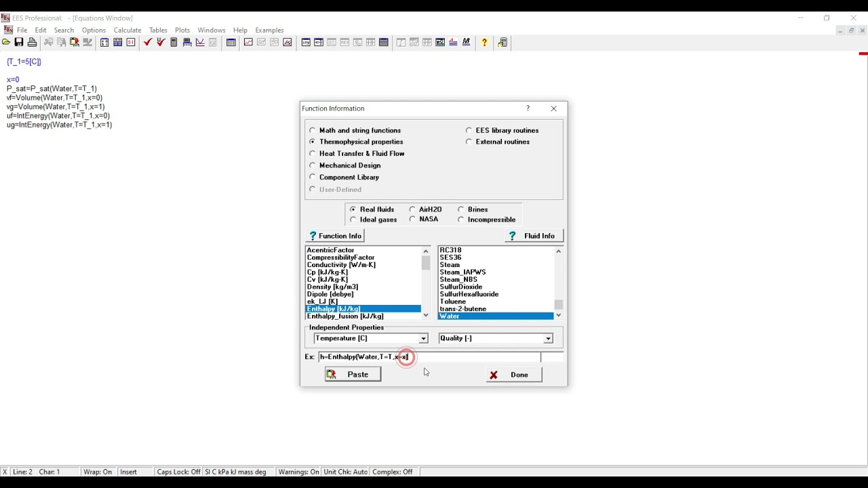Click Warnings: On in status bar
Viewport: 868px width, 488px height.
pos(298,472)
